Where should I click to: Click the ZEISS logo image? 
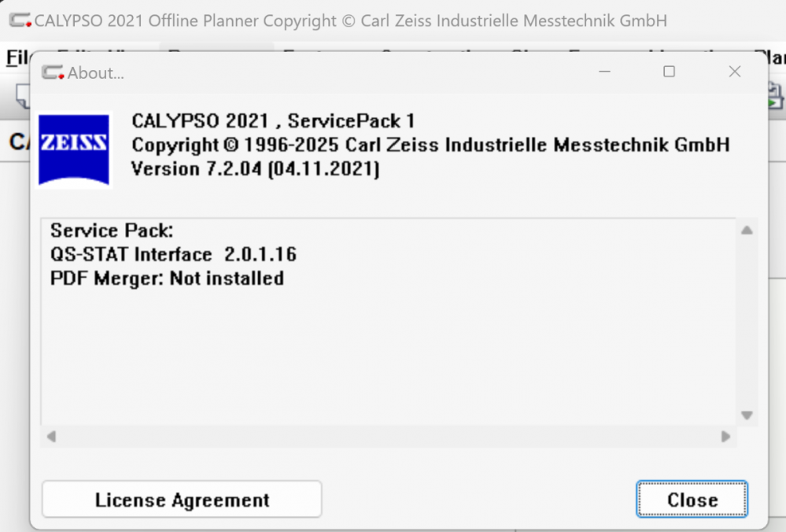point(74,150)
